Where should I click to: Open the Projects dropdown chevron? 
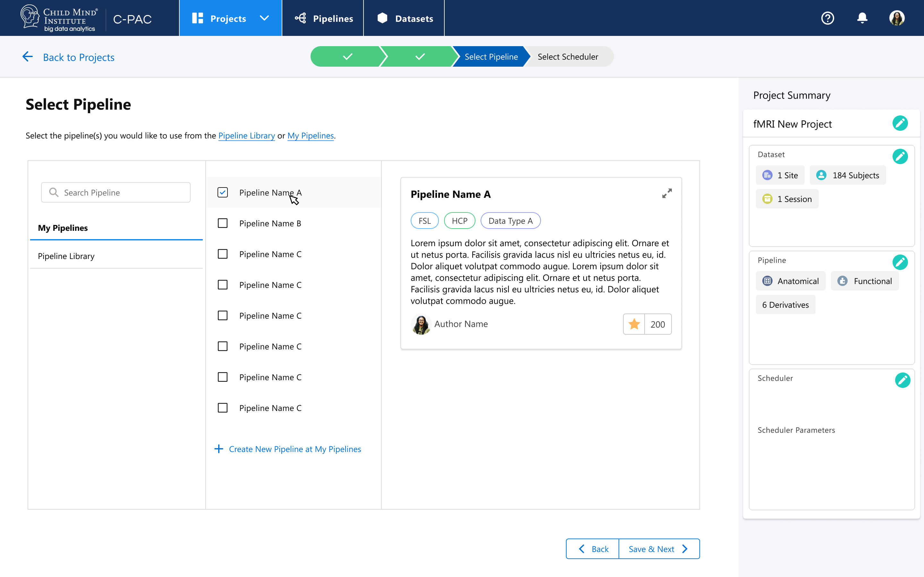click(264, 18)
